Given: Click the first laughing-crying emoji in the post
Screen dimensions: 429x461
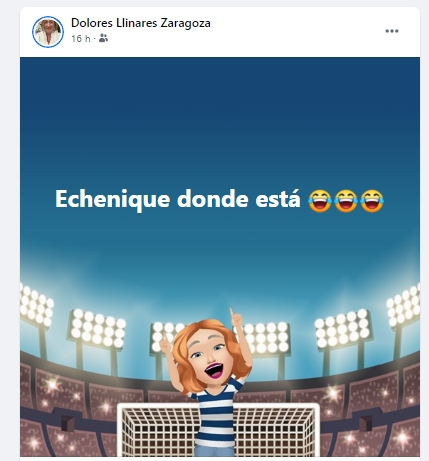Looking at the screenshot, I should (320, 201).
